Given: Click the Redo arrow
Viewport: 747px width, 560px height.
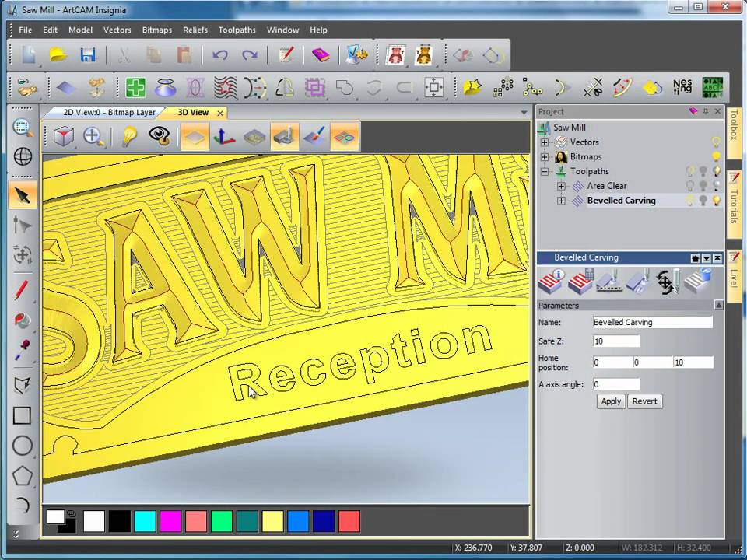Looking at the screenshot, I should pyautogui.click(x=250, y=54).
